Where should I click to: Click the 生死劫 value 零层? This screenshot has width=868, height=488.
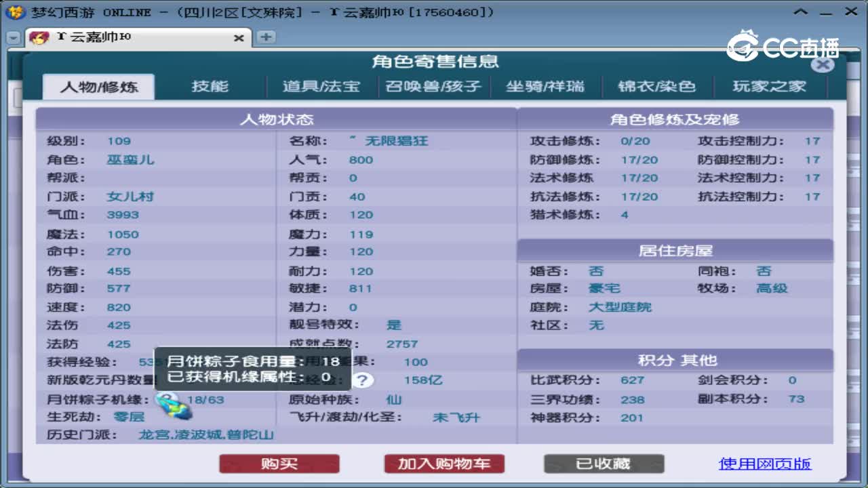[x=129, y=417]
